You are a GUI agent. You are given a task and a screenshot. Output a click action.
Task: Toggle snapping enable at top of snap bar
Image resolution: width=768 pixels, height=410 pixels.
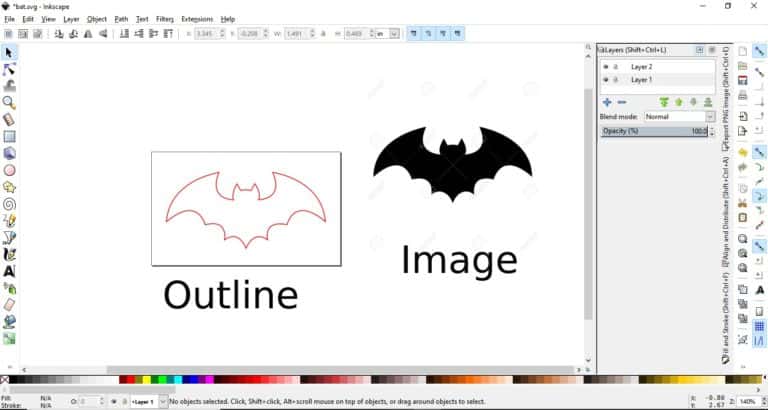point(760,51)
